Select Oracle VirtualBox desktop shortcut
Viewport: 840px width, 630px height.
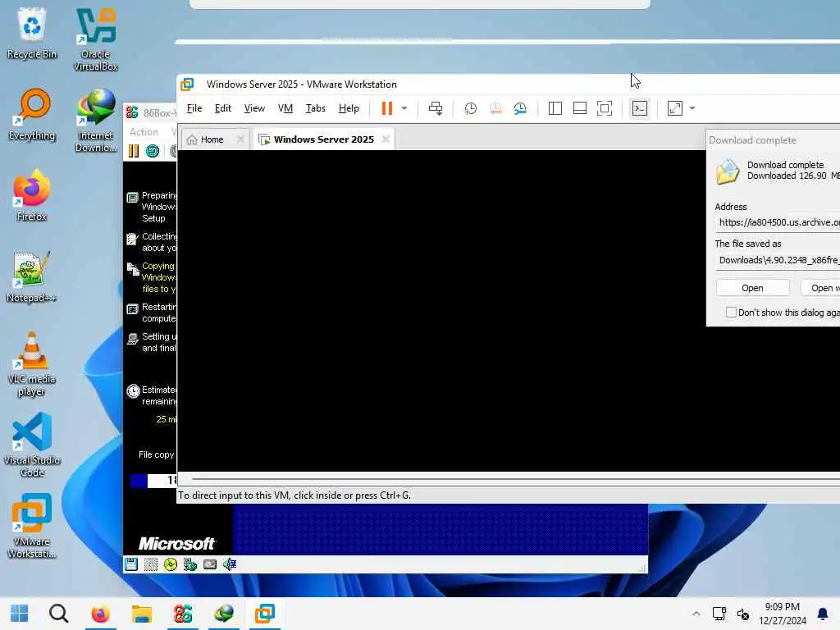click(x=95, y=39)
